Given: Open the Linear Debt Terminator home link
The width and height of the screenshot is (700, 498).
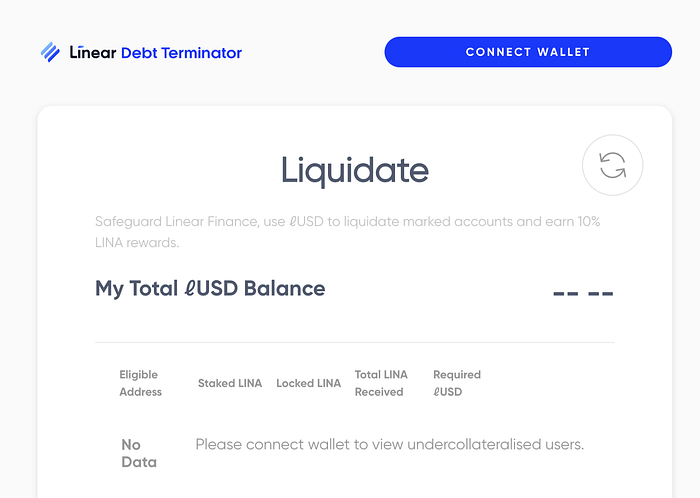Looking at the screenshot, I should (142, 52).
